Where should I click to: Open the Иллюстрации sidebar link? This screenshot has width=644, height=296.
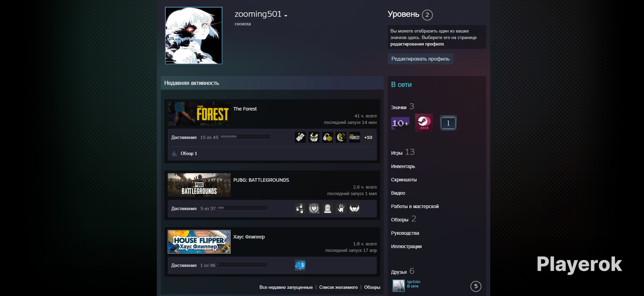[x=406, y=246]
